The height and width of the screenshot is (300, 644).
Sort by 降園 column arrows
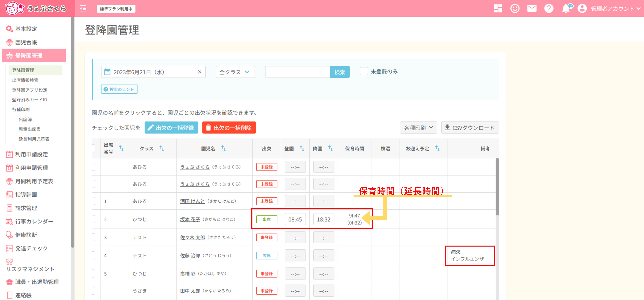tap(330, 149)
